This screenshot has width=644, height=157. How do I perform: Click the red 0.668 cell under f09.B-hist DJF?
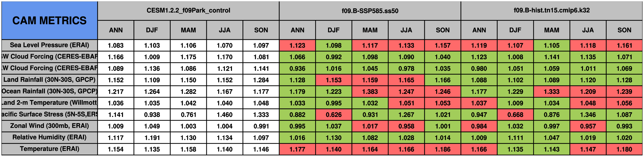point(515,115)
